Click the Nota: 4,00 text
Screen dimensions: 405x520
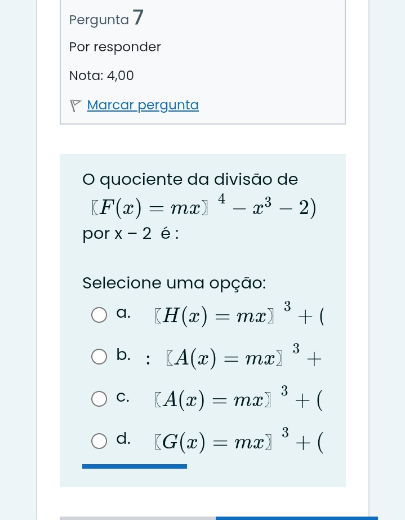pyautogui.click(x=101, y=76)
